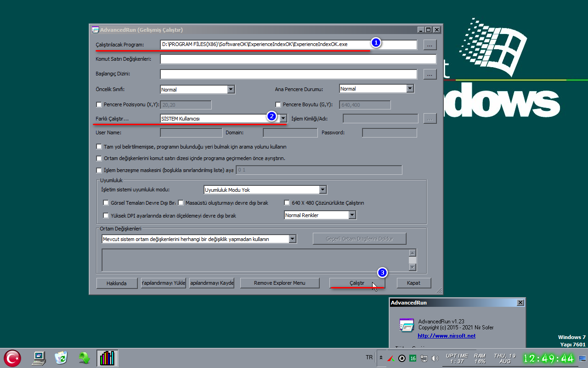588x368 pixels.
Task: Browse for program to run
Action: (430, 45)
